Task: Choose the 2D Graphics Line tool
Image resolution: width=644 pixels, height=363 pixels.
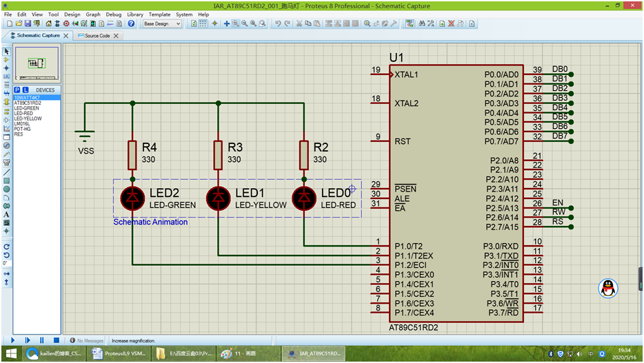Action: (7, 172)
